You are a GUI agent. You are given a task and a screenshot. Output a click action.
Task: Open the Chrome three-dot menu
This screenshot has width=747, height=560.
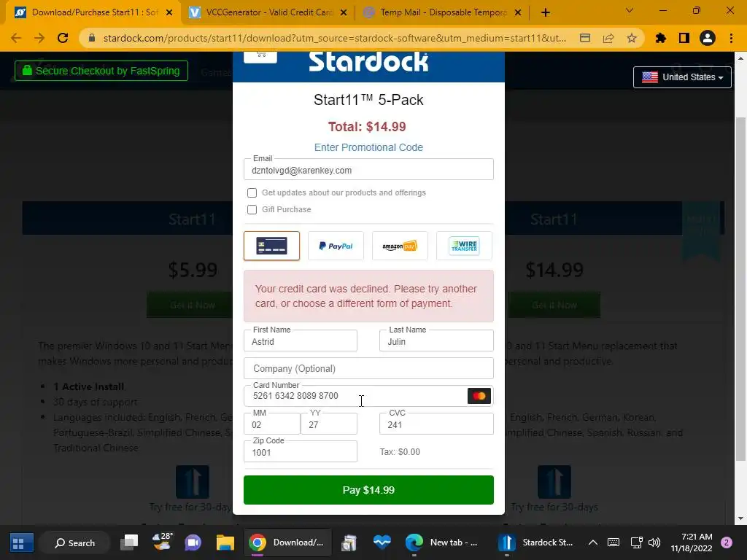click(x=731, y=38)
